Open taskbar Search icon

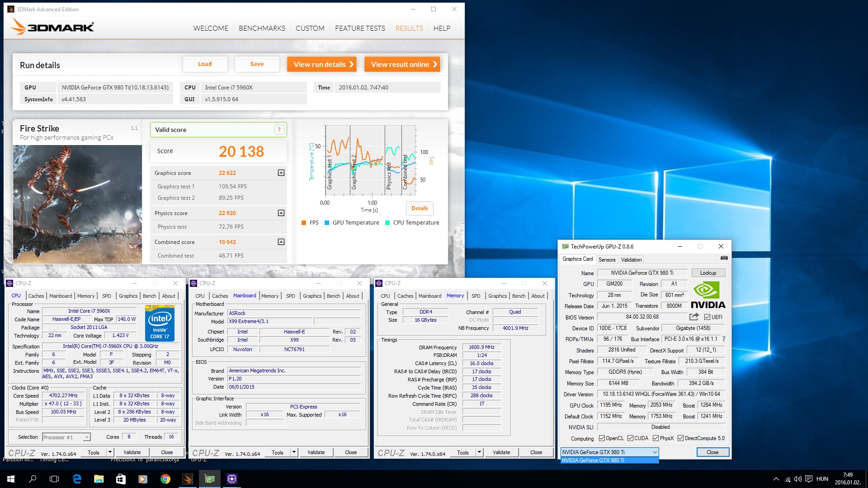(33, 479)
